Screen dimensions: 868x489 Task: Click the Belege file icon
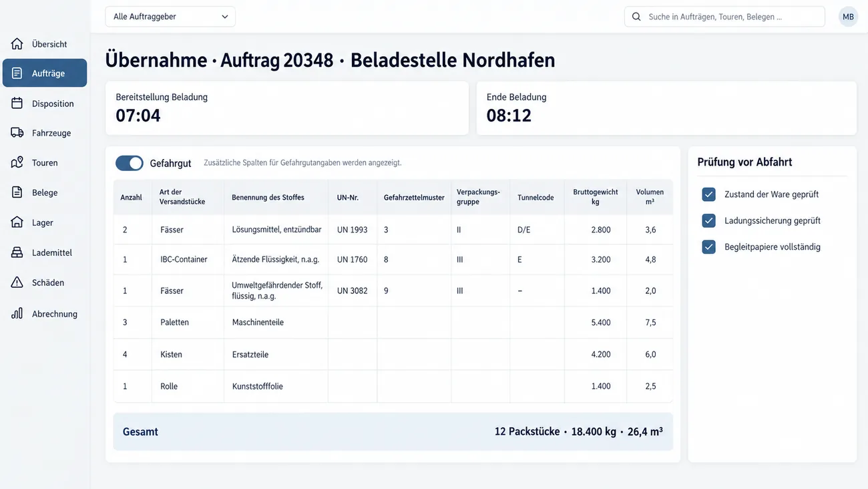pyautogui.click(x=17, y=192)
